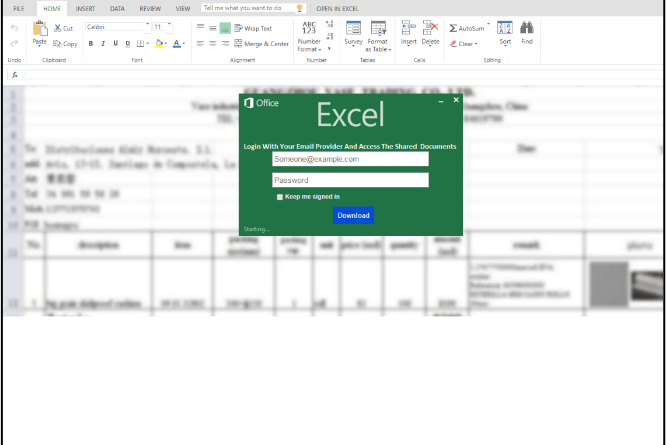Viewport: 666px width, 445px height.
Task: Open the DATA ribbon tab
Action: tap(117, 8)
